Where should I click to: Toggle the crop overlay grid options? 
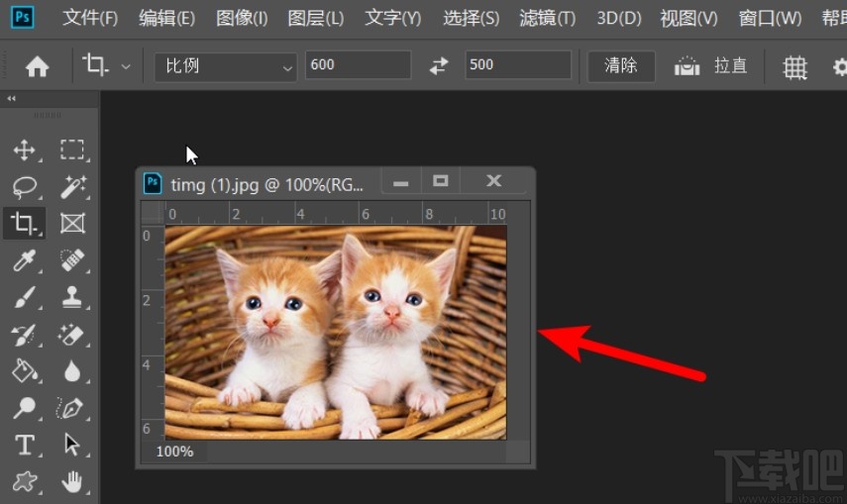pos(794,66)
